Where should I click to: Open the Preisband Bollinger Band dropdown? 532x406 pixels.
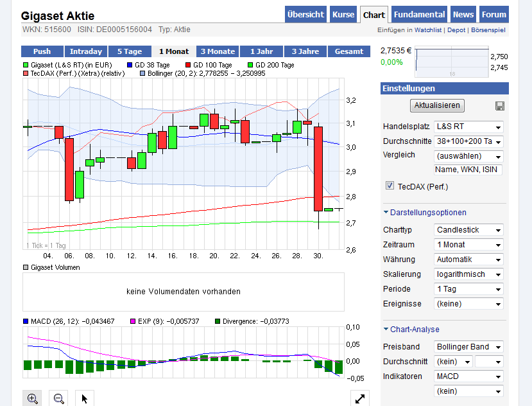468,347
